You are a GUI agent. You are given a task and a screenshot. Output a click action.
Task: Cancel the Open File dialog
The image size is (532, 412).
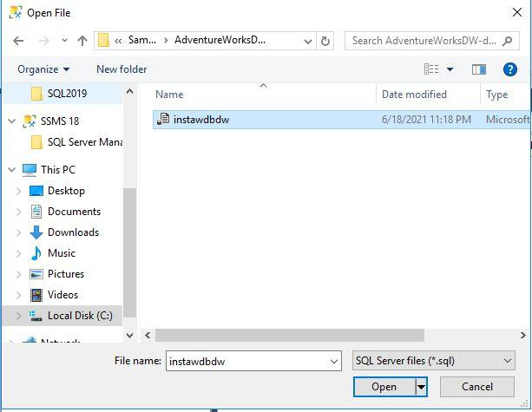477,387
